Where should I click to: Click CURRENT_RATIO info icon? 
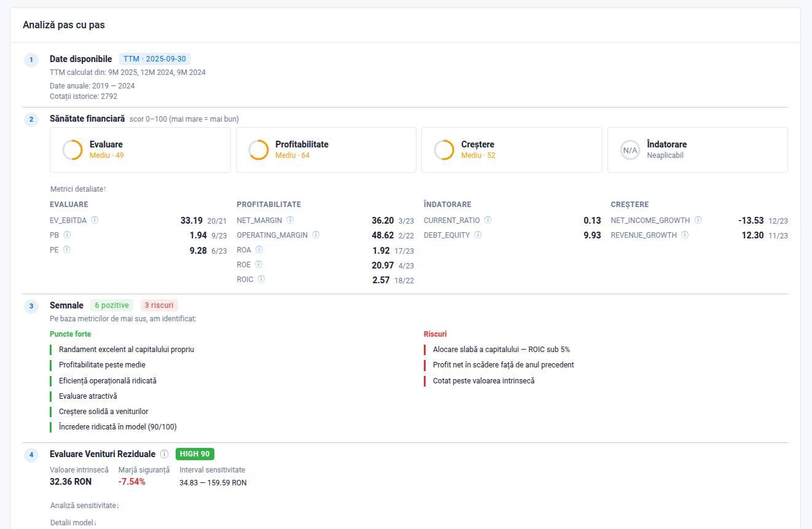(488, 220)
